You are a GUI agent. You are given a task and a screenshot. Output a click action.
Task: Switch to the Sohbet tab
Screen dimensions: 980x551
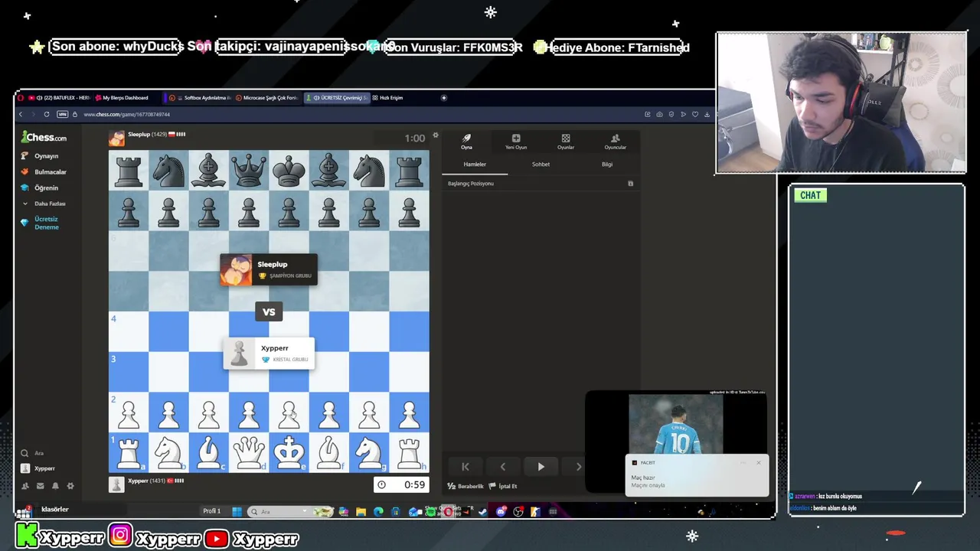pyautogui.click(x=541, y=165)
